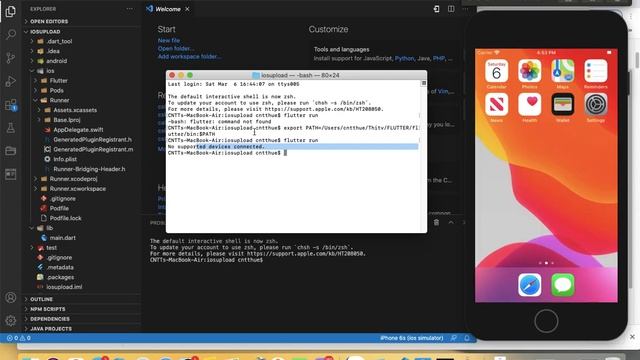Click Explorer more actions ellipsis

pos(129,9)
